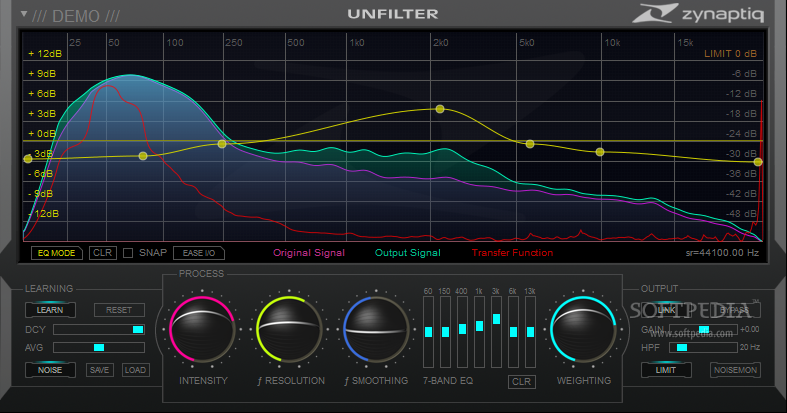
Task: Adjust the AVG slider
Action: [x=99, y=348]
